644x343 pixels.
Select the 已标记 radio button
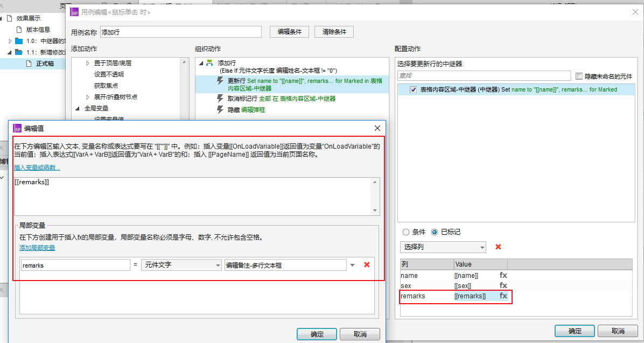[x=435, y=232]
